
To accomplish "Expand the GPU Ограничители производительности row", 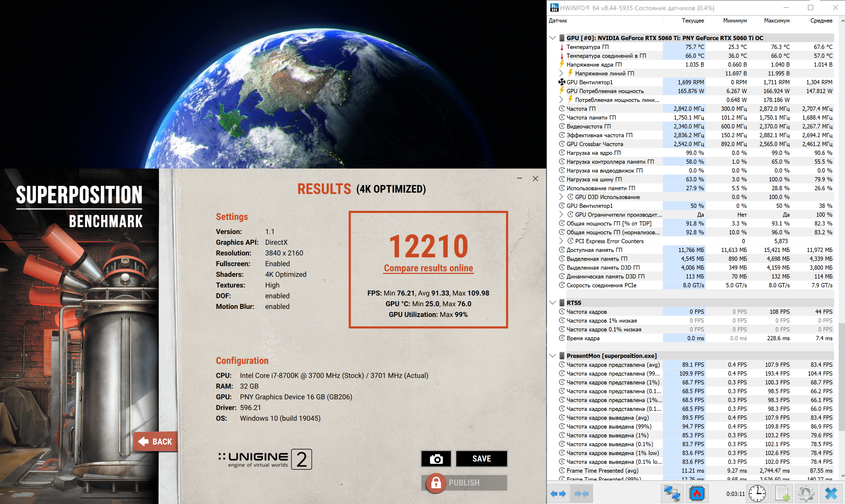I will click(x=561, y=215).
